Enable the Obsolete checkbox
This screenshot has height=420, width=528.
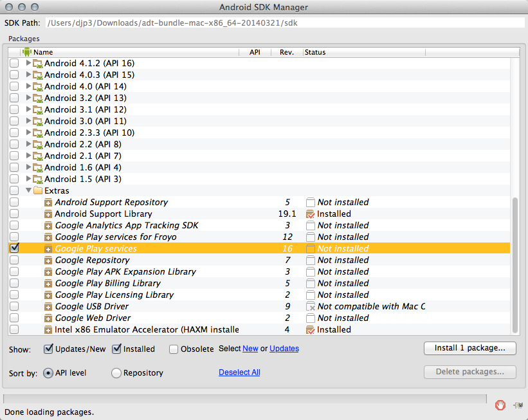174,349
